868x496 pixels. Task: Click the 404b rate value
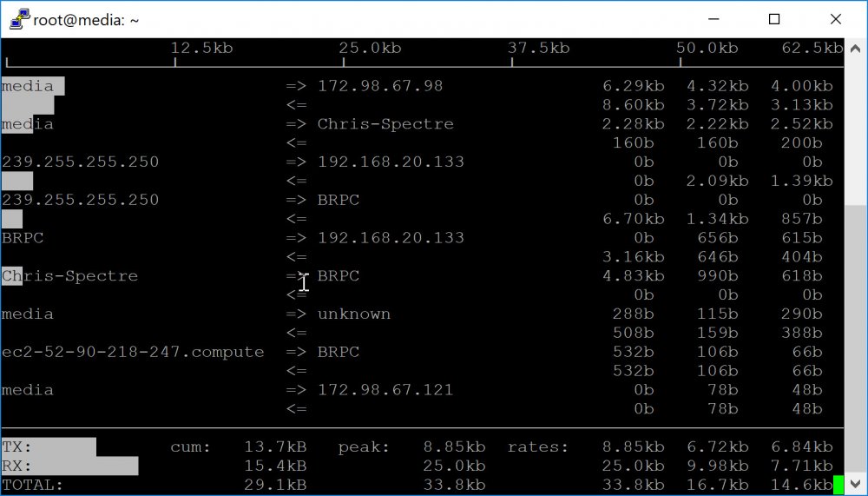[801, 256]
